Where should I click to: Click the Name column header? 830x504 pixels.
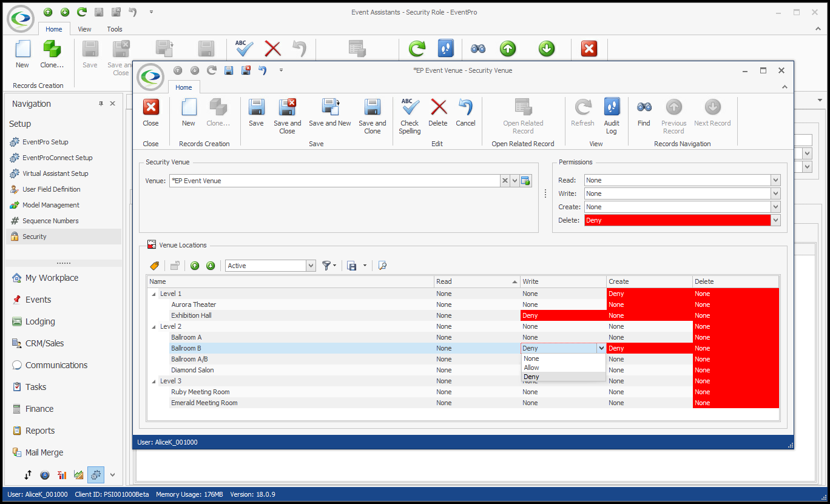tap(291, 281)
